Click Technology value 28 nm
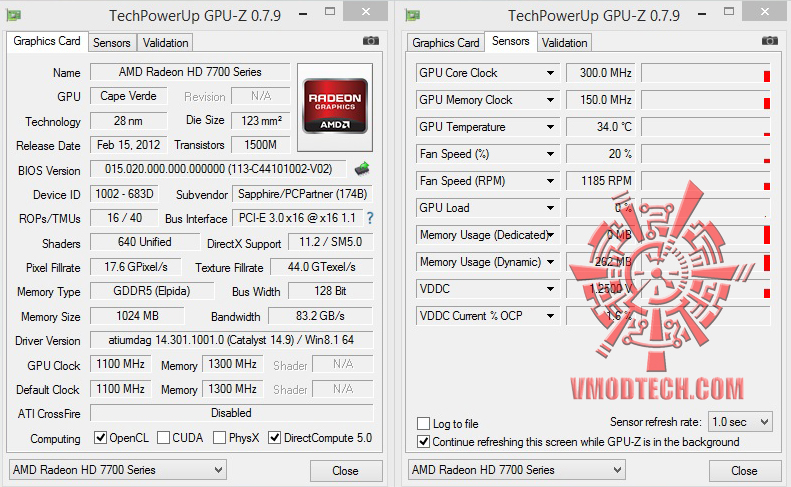This screenshot has width=791, height=487. pyautogui.click(x=129, y=121)
